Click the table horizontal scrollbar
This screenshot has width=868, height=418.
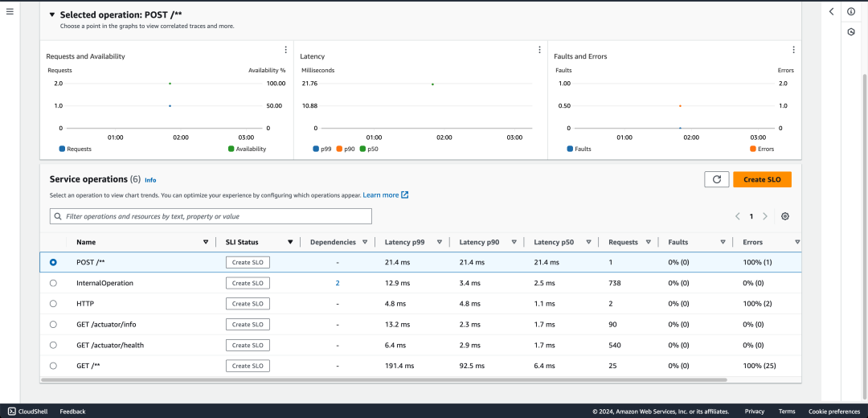point(383,379)
